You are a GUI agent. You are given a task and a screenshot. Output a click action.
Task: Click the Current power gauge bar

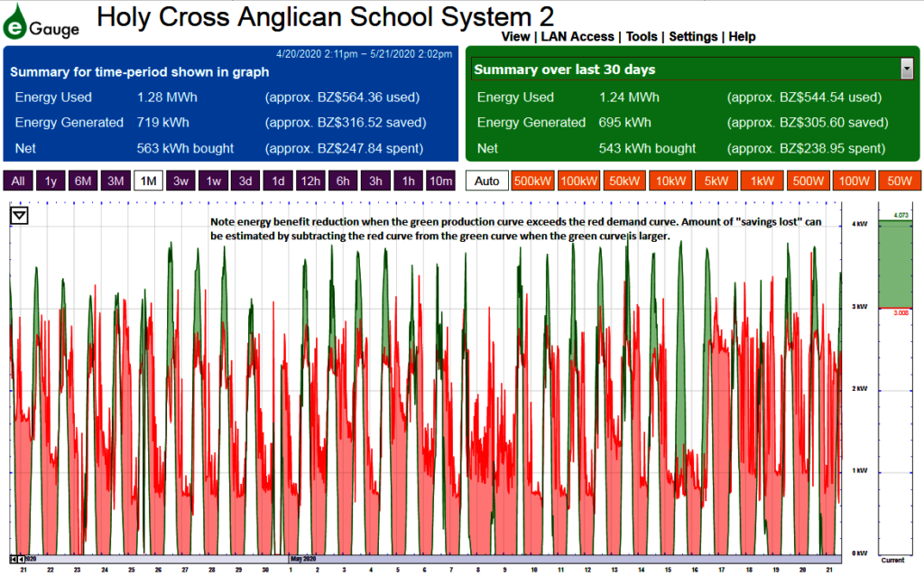pyautogui.click(x=895, y=378)
